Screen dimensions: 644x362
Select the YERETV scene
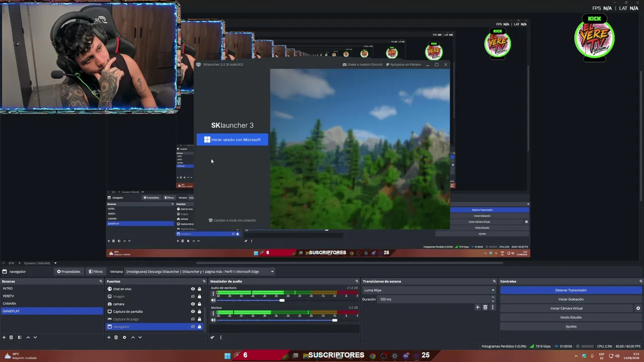coord(51,296)
